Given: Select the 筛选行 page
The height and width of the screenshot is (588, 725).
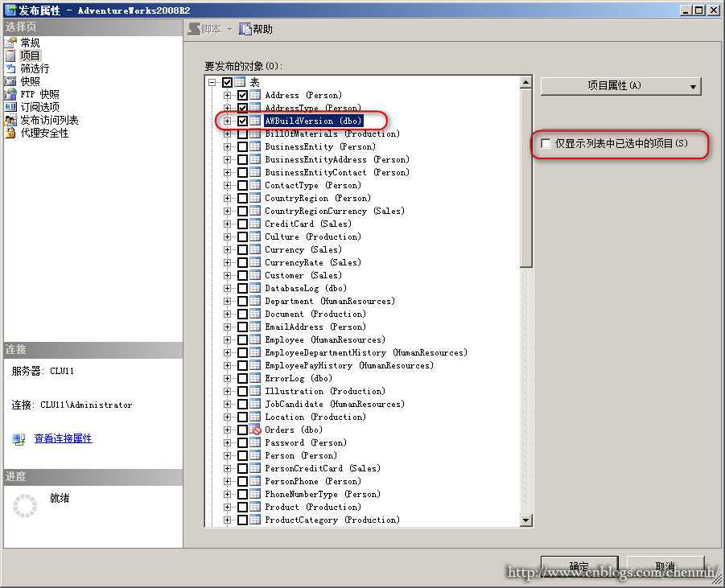Looking at the screenshot, I should [35, 69].
